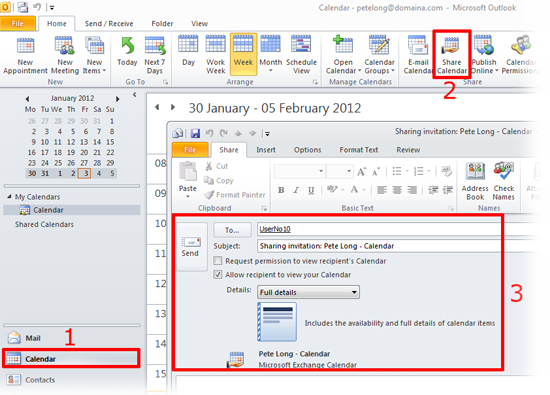Center the text in Basic Text

[397, 190]
